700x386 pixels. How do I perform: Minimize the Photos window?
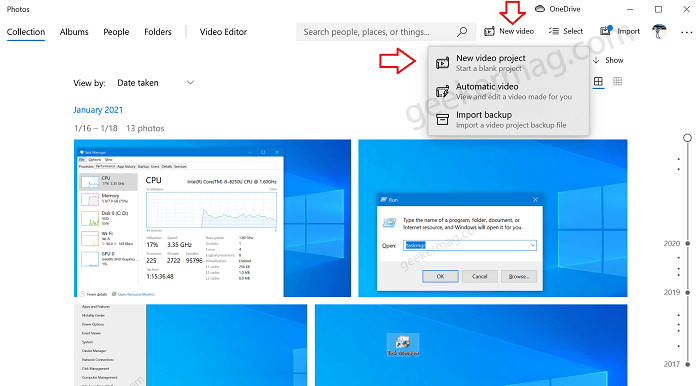pos(630,9)
